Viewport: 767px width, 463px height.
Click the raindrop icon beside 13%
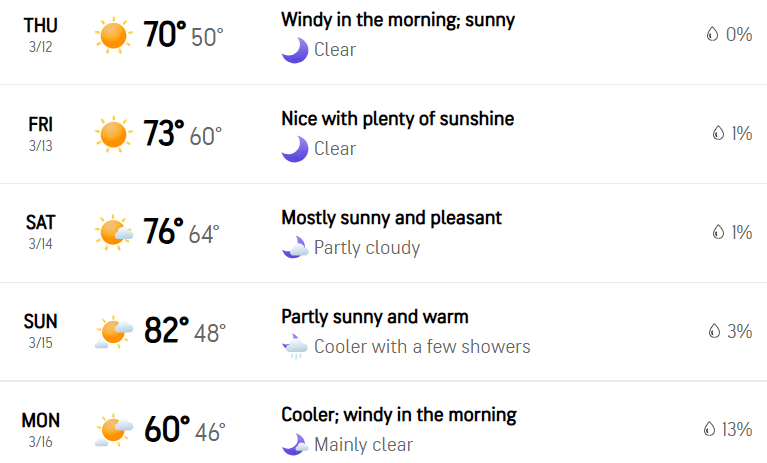coord(709,429)
